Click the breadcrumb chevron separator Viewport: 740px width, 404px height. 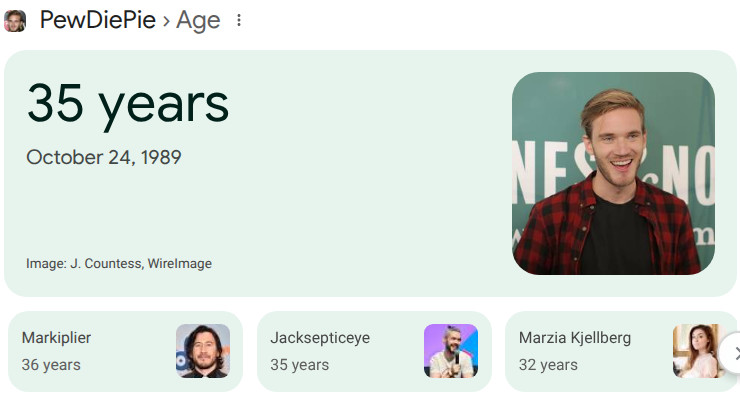pos(166,21)
